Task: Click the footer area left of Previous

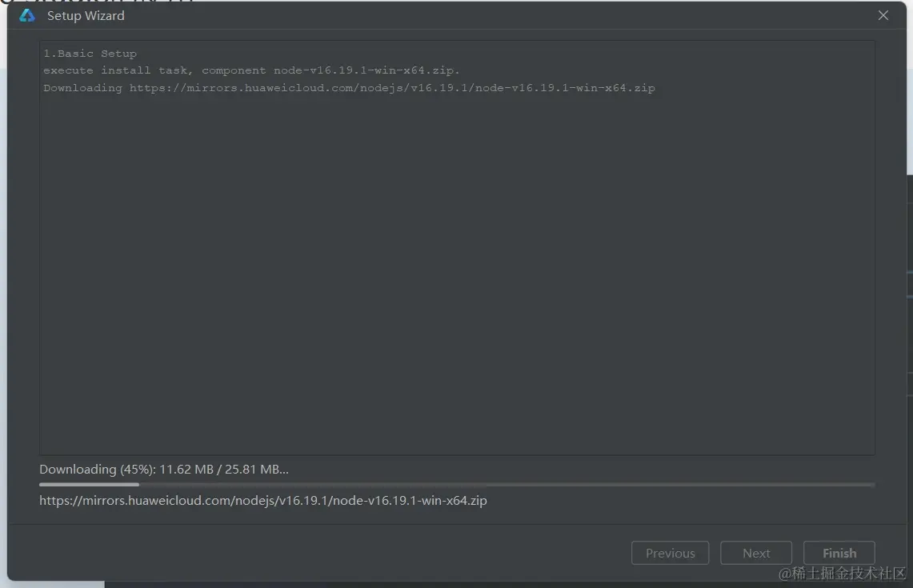Action: pos(320,553)
